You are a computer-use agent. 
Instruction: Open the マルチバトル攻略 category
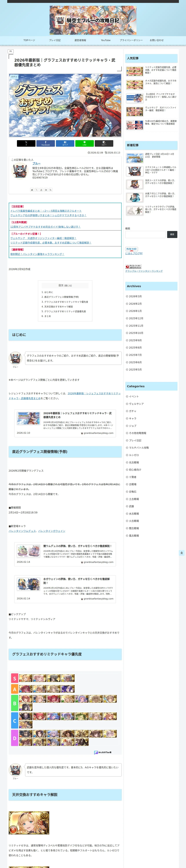(139, 448)
